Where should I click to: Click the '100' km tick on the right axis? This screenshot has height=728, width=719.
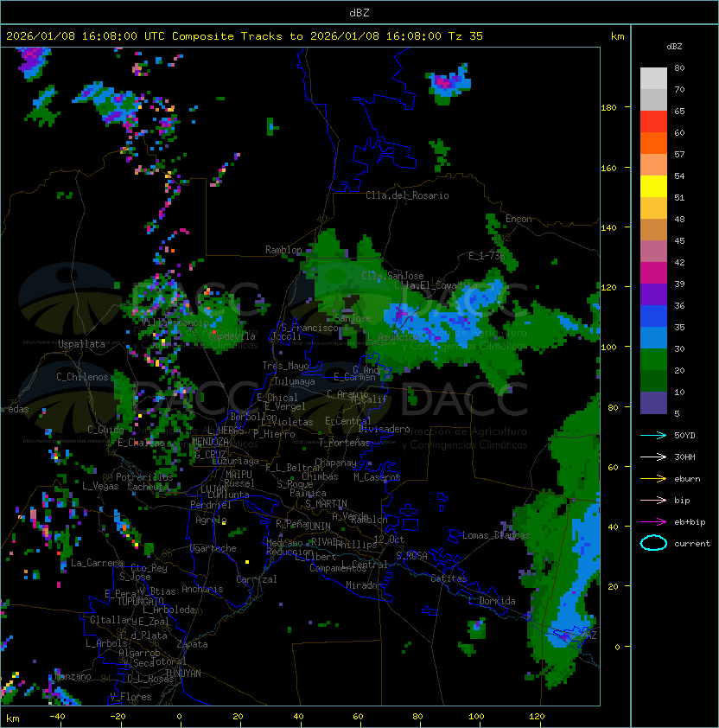point(608,348)
